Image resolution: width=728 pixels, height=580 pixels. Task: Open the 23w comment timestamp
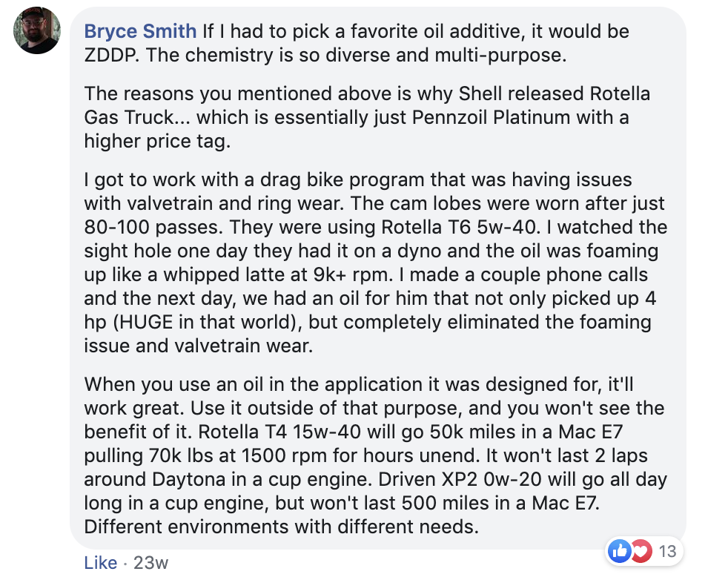[150, 563]
